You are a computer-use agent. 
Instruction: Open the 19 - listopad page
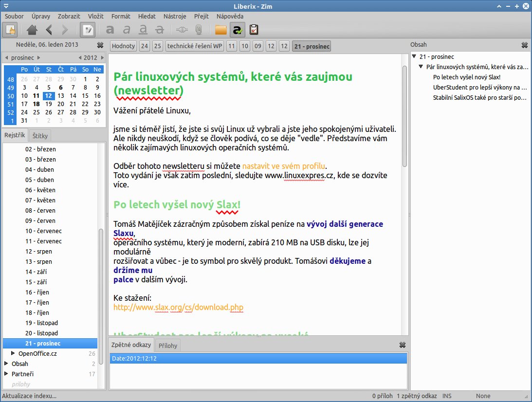tap(41, 323)
